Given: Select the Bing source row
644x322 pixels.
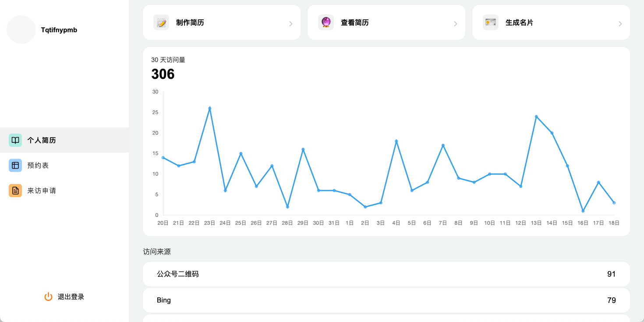Looking at the screenshot, I should click(x=386, y=300).
